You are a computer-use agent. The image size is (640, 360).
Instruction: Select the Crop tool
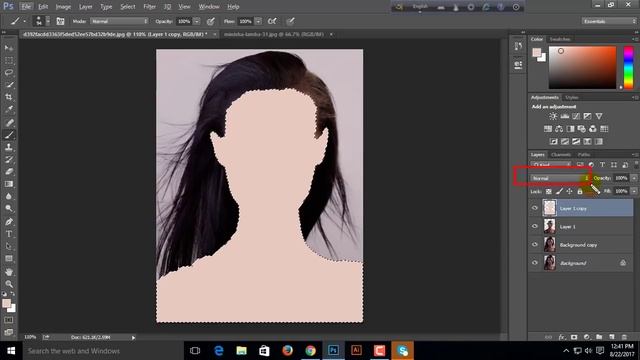pyautogui.click(x=9, y=97)
